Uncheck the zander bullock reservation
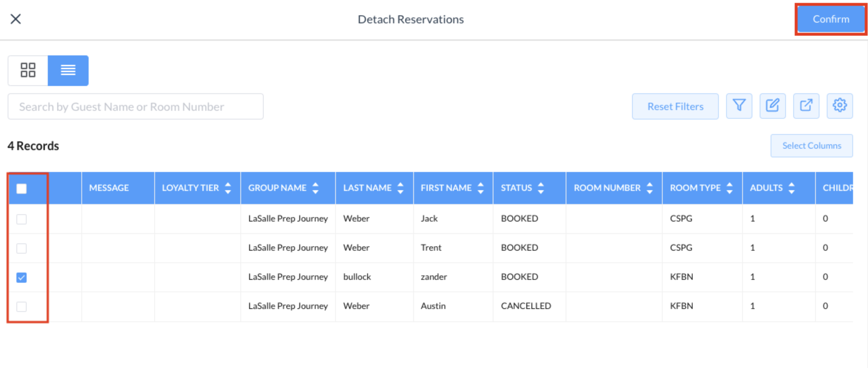Image resolution: width=868 pixels, height=368 pixels. (x=22, y=277)
